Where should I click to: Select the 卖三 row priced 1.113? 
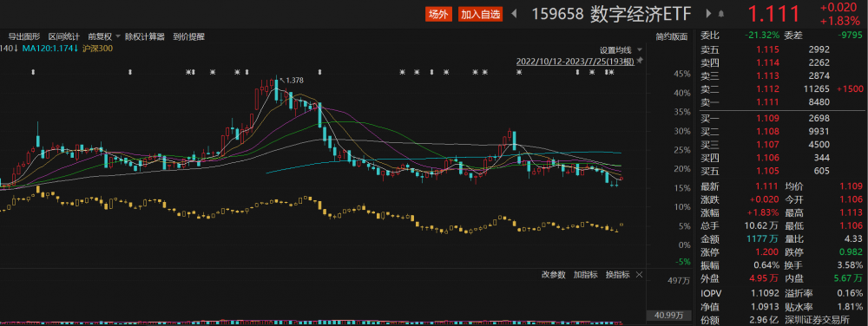[x=780, y=75]
